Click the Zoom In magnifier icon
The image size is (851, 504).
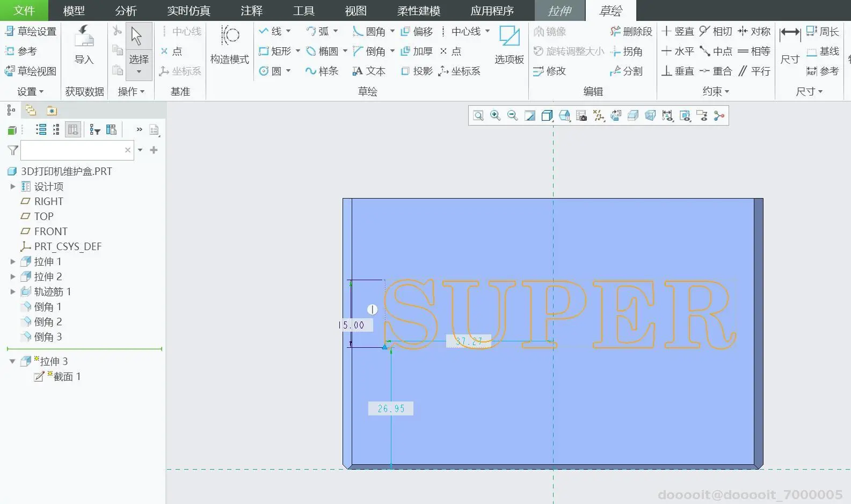click(495, 115)
